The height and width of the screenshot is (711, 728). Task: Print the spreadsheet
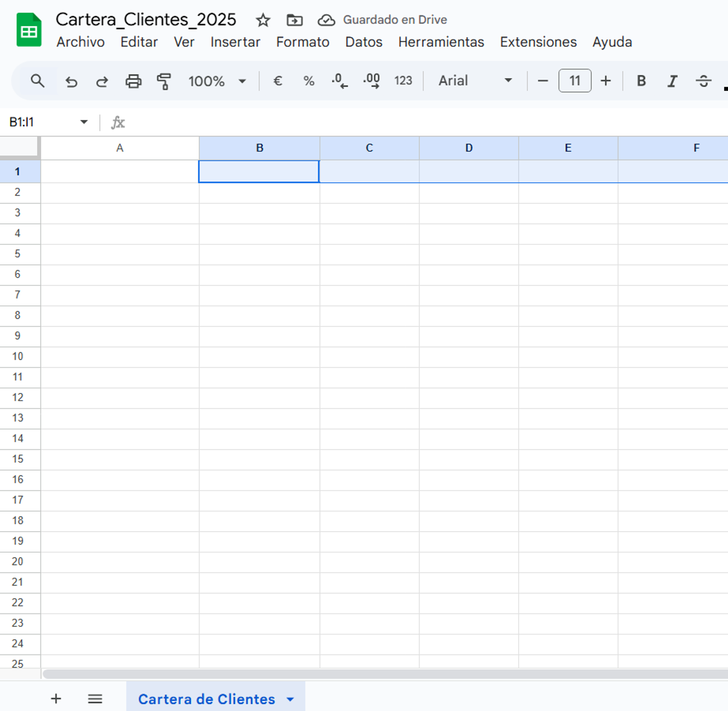133,81
